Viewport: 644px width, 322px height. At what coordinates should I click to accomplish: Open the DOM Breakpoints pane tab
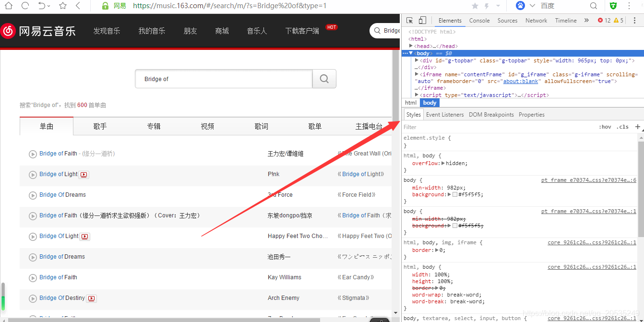tap(491, 115)
